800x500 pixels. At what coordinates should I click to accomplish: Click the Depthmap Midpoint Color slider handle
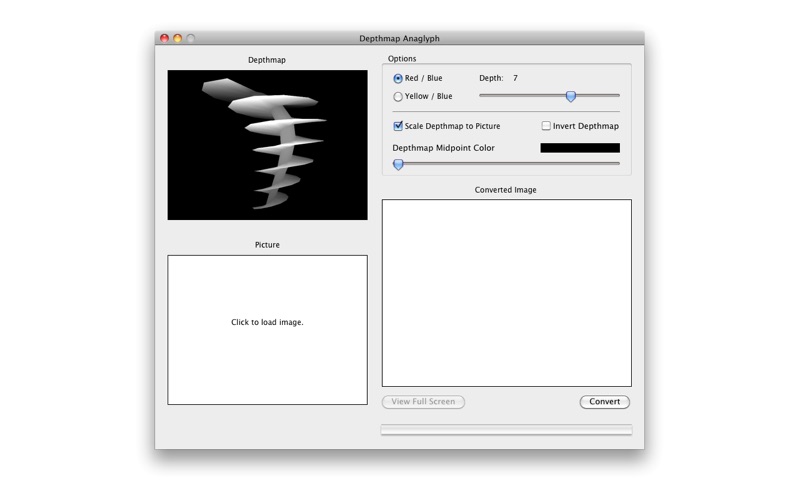[x=398, y=164]
